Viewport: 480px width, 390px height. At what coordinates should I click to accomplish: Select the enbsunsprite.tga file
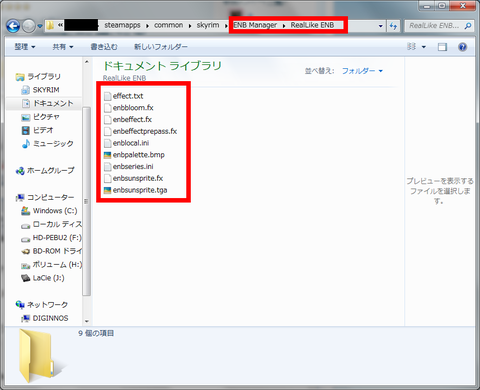click(x=136, y=190)
